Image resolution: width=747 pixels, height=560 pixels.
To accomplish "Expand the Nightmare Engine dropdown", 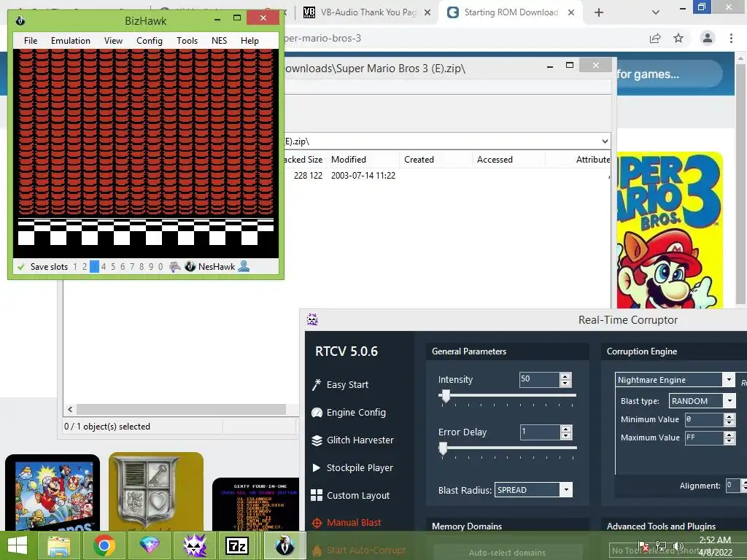I will pyautogui.click(x=729, y=379).
